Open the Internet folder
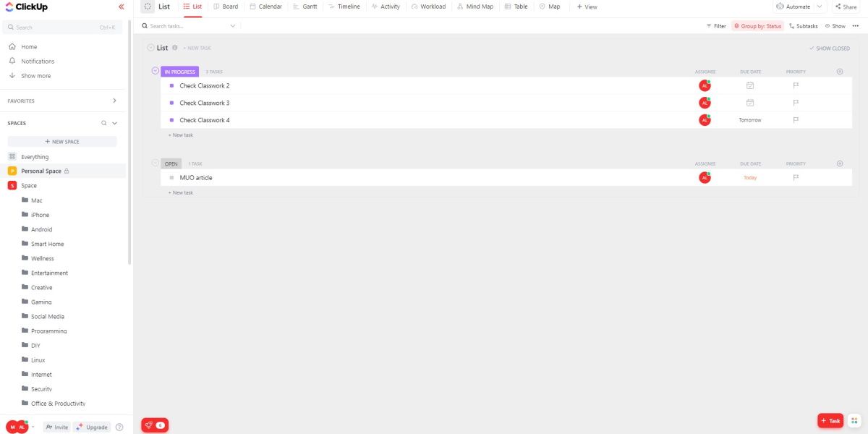Image resolution: width=868 pixels, height=434 pixels. [37, 375]
